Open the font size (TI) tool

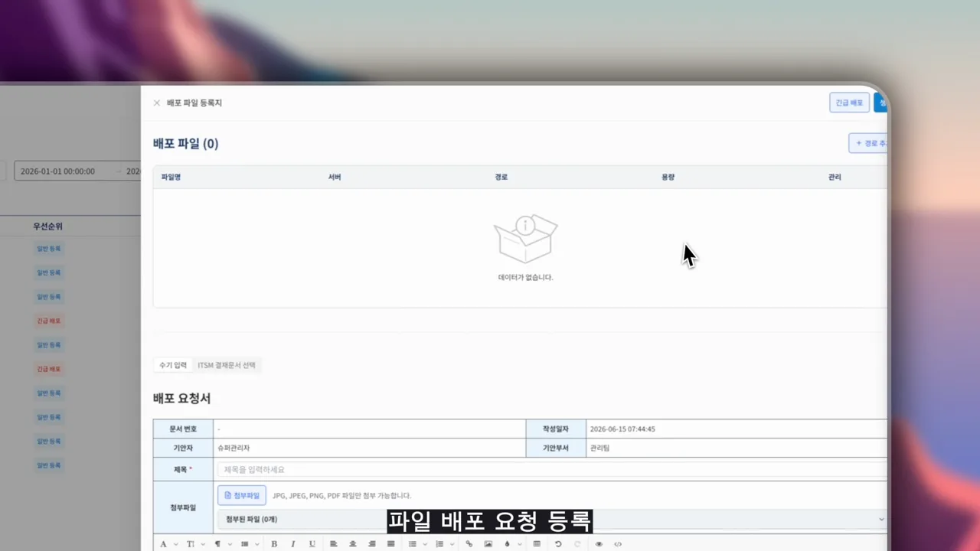[191, 544]
